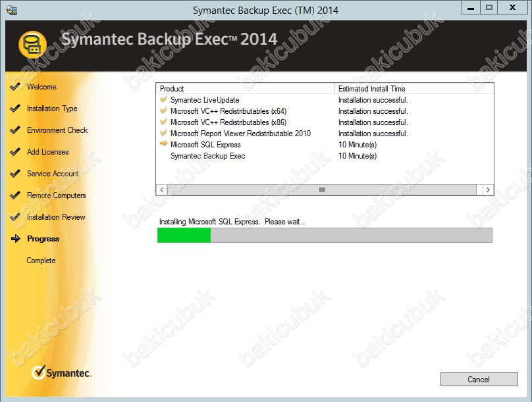Select Microsoft Report Viewer Redistributable 2010 row
532x402 pixels.
[x=325, y=134]
